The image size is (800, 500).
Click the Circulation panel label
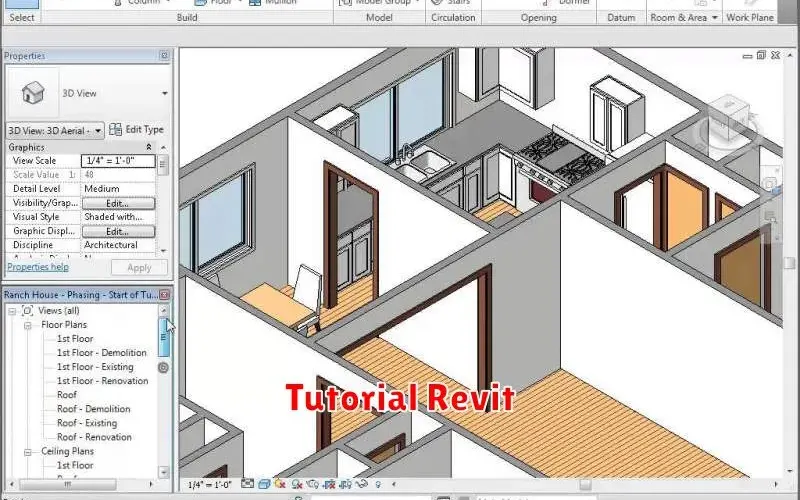click(x=453, y=18)
